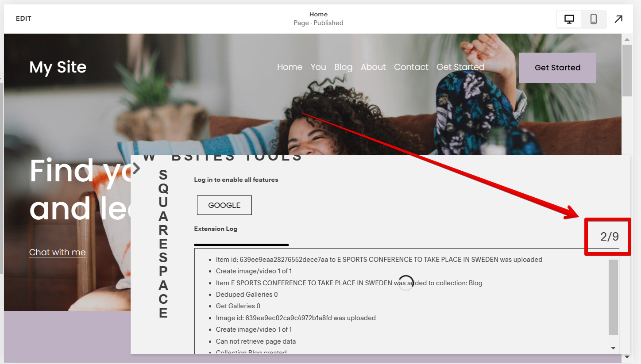Viewport: 641px width, 364px height.
Task: Click the 'Home' page title in top bar
Action: point(318,15)
